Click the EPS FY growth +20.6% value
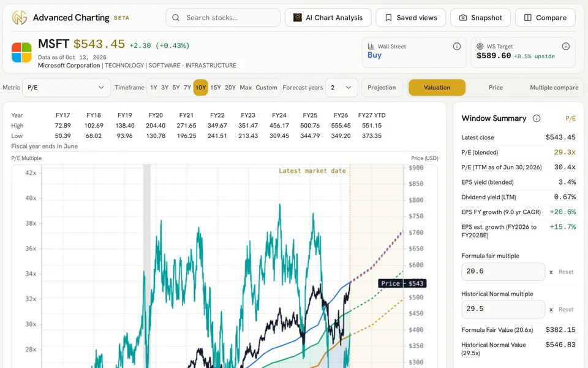Viewport: 588px width, 368px height. pos(562,212)
